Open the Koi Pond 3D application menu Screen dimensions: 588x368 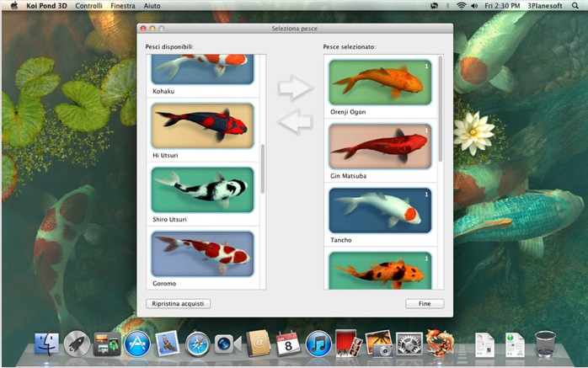(46, 6)
